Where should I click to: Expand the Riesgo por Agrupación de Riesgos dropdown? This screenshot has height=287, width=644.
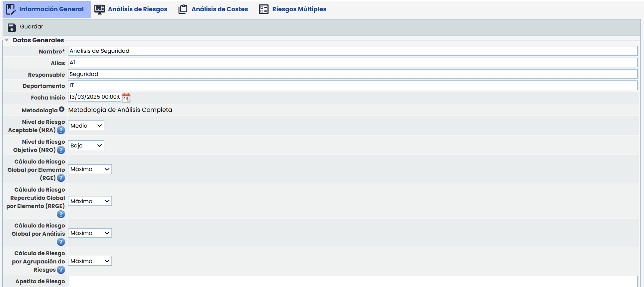(90, 261)
